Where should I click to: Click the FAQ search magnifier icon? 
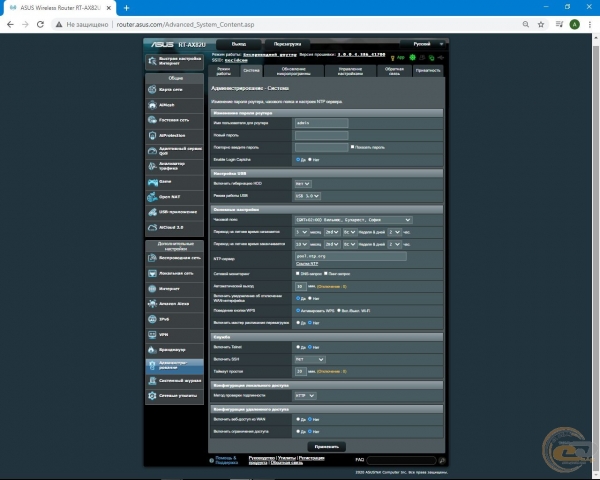(x=442, y=460)
